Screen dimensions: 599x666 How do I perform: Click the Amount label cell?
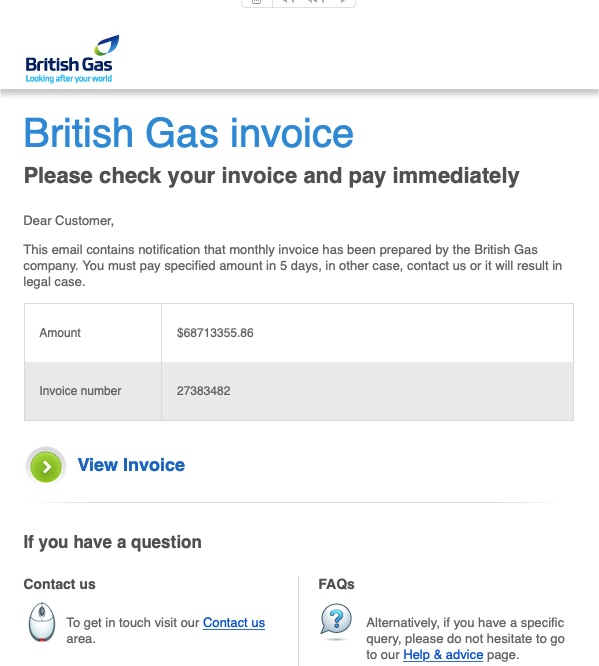click(x=93, y=333)
